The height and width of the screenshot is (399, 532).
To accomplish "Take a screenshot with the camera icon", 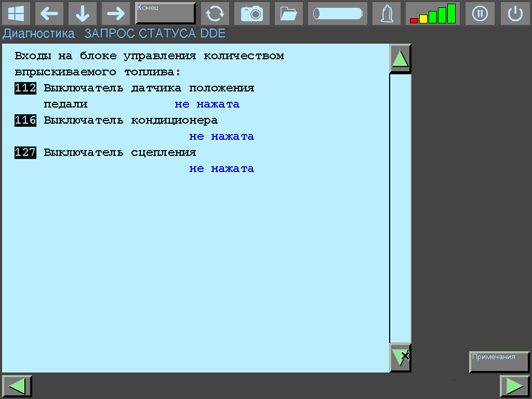I will tap(252, 13).
